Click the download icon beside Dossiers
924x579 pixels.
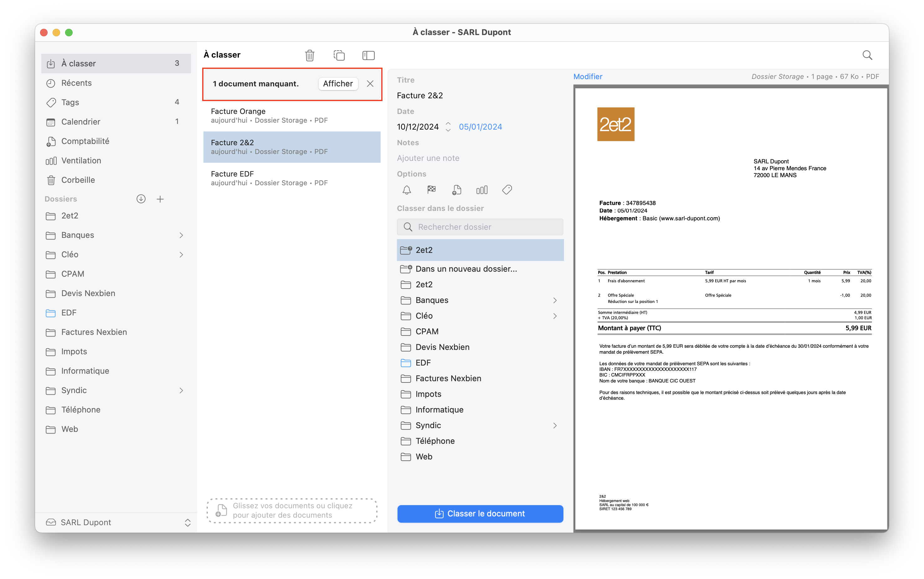tap(141, 199)
